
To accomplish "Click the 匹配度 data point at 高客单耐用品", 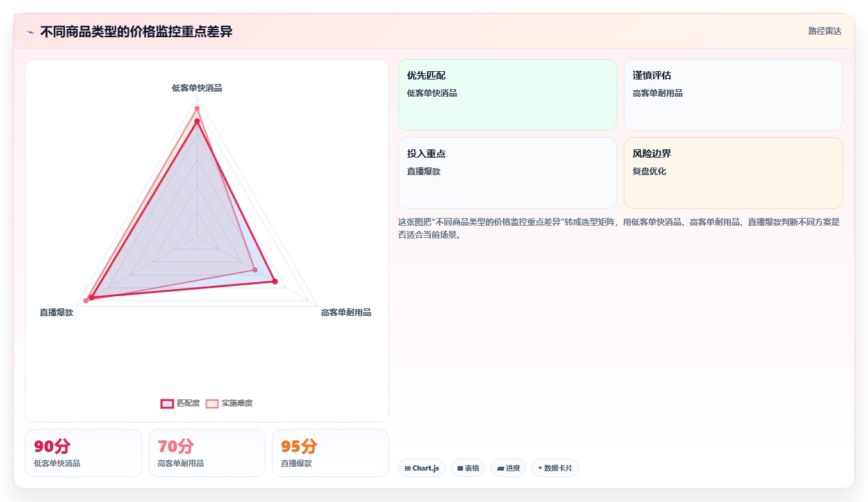I will pos(275,281).
